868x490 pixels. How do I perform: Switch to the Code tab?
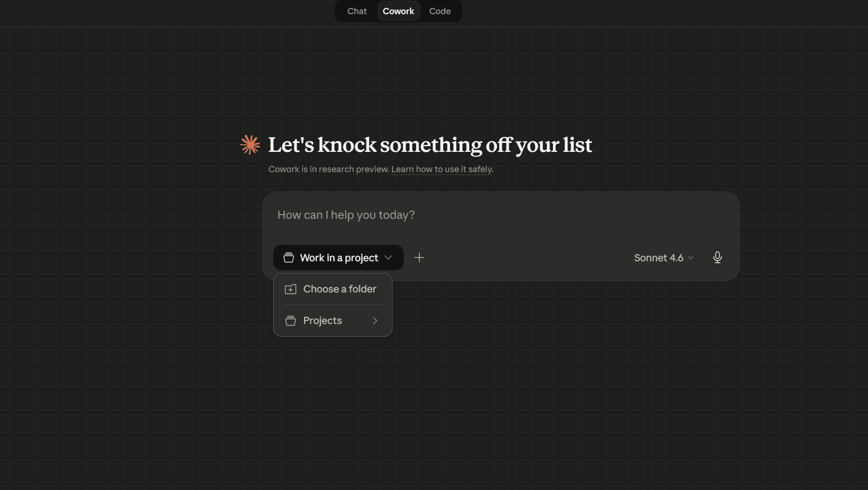coord(439,11)
